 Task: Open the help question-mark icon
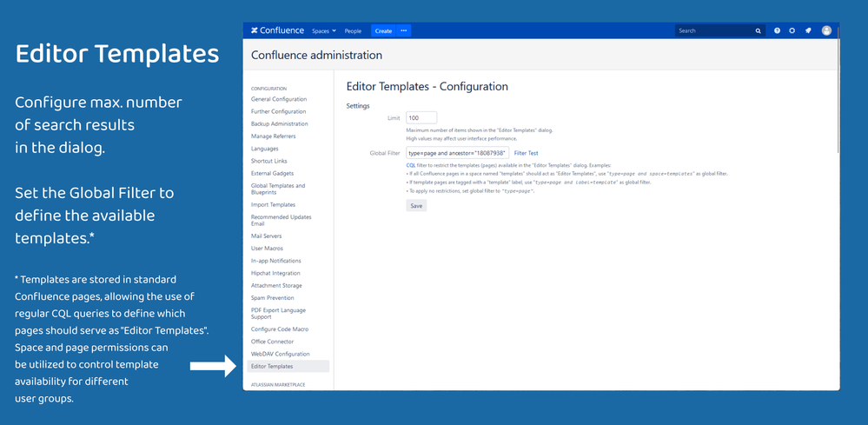click(x=778, y=31)
